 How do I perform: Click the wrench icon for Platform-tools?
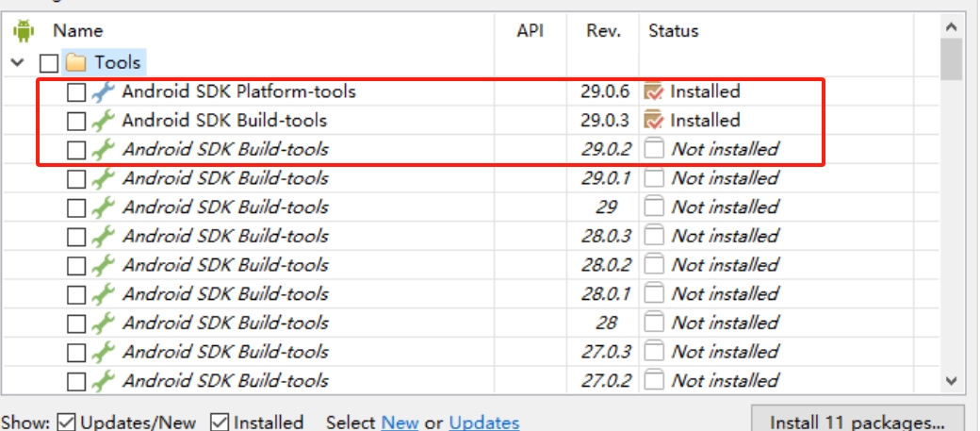[103, 92]
